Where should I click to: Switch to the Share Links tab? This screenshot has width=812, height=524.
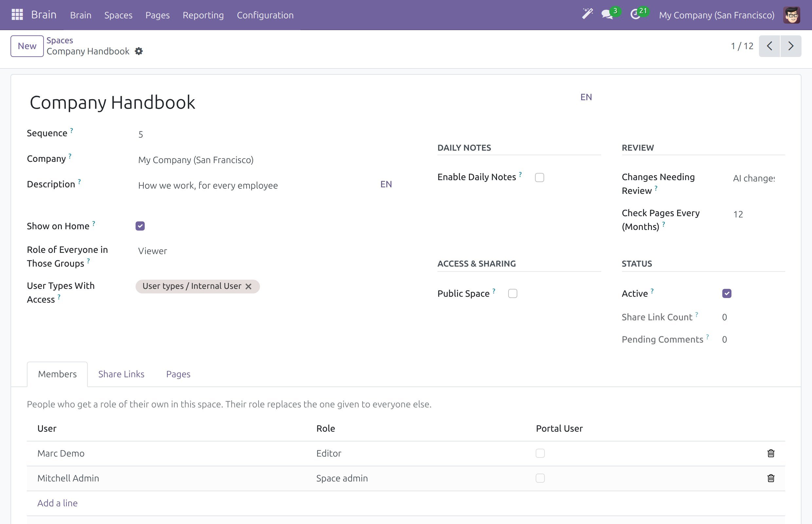pyautogui.click(x=121, y=374)
